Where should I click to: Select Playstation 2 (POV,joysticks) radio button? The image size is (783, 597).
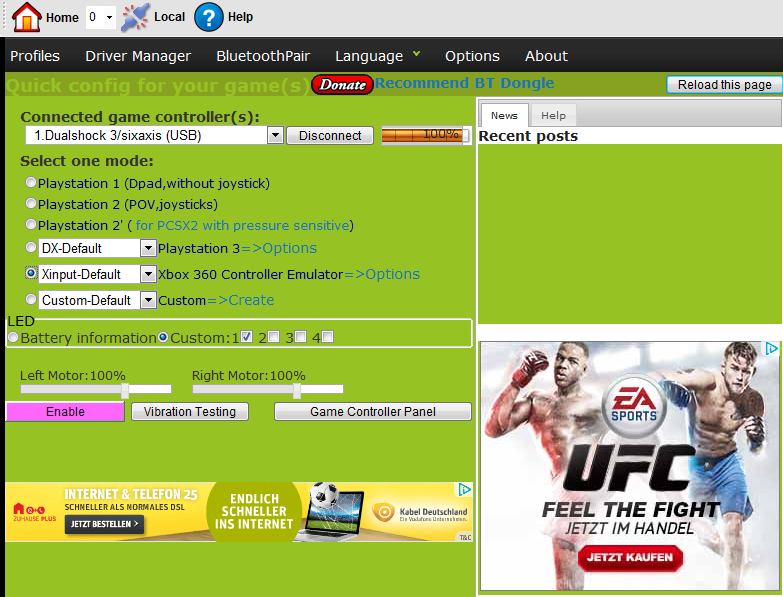point(31,204)
